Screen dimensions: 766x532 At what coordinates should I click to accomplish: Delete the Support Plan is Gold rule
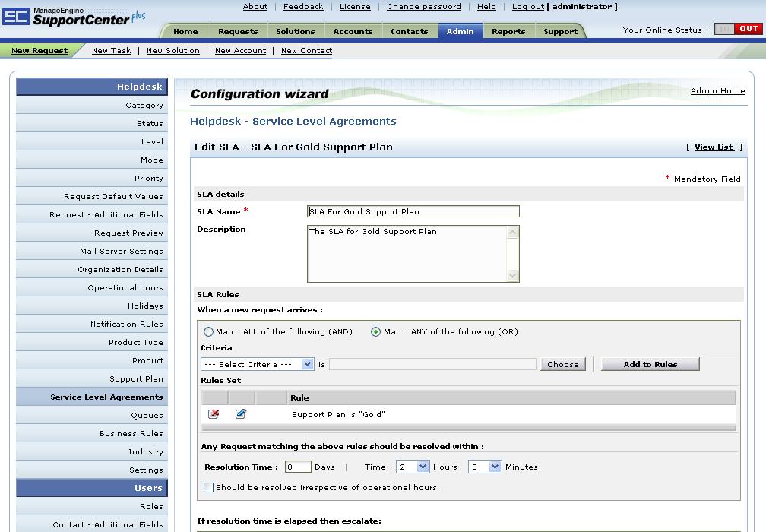click(214, 414)
